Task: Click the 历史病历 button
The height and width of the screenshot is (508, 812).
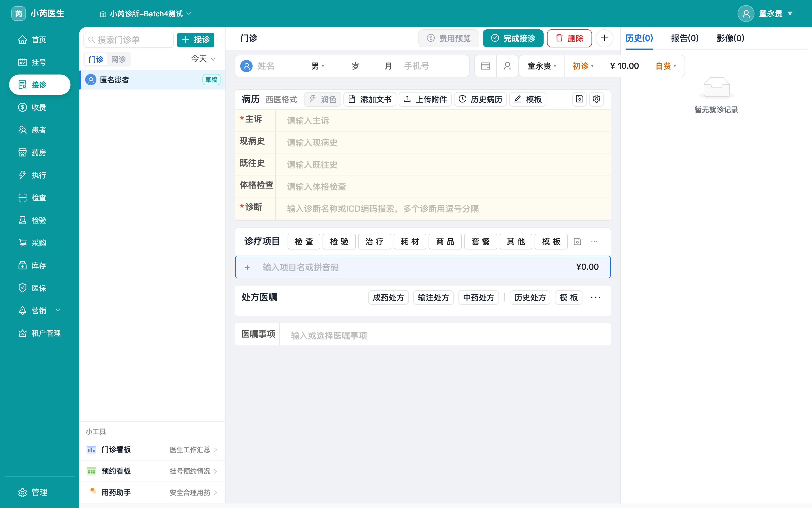Action: [x=480, y=99]
